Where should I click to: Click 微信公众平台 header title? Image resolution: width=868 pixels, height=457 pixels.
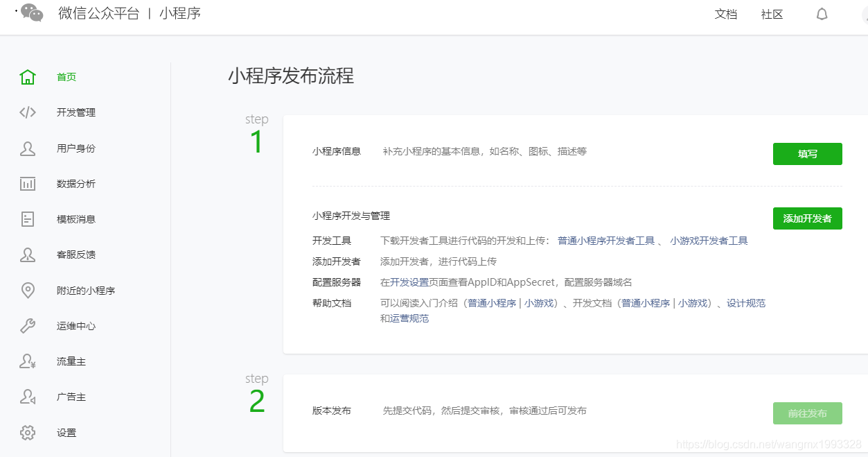tap(99, 13)
